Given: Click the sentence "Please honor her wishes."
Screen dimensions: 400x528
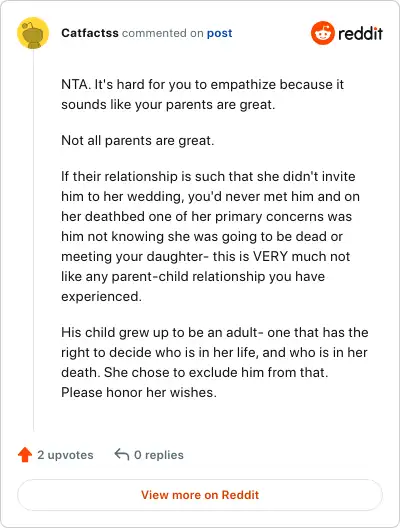Looking at the screenshot, I should pyautogui.click(x=139, y=392).
